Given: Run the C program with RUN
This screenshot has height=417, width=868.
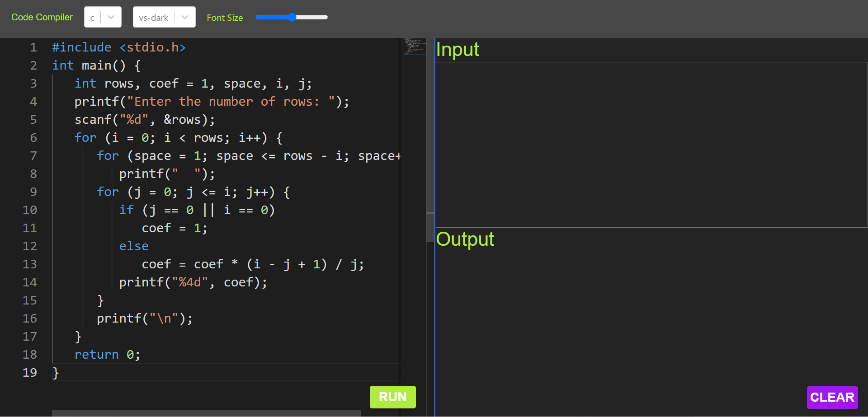Looking at the screenshot, I should (392, 397).
